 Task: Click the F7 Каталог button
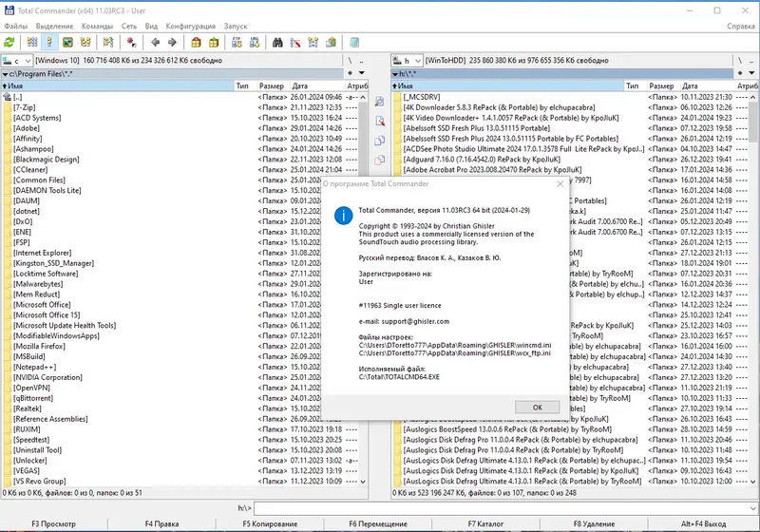[x=485, y=523]
